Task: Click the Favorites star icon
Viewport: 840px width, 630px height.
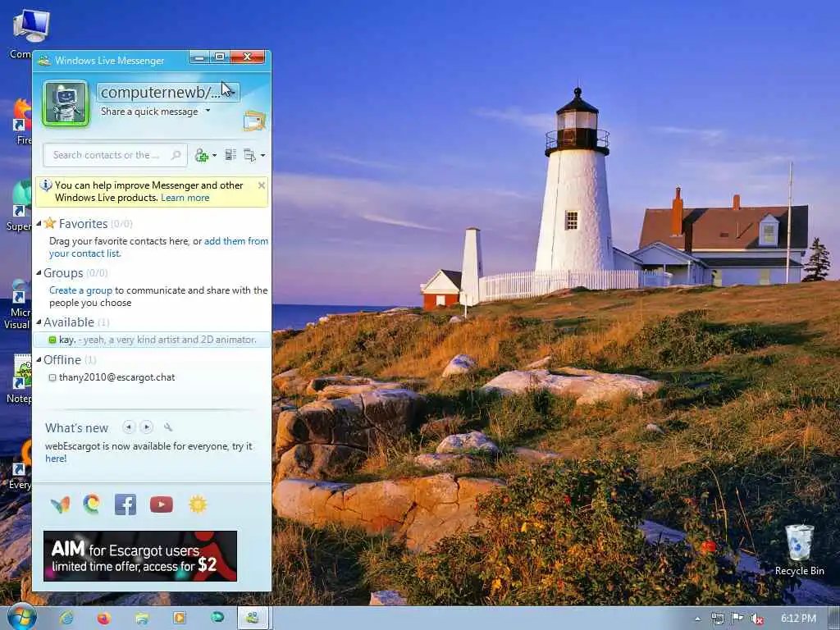Action: (x=50, y=223)
